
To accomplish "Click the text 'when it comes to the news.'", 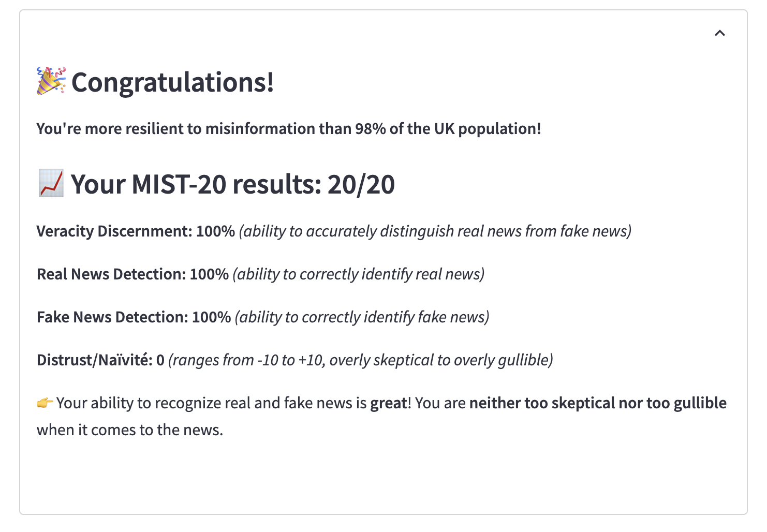I will 130,430.
